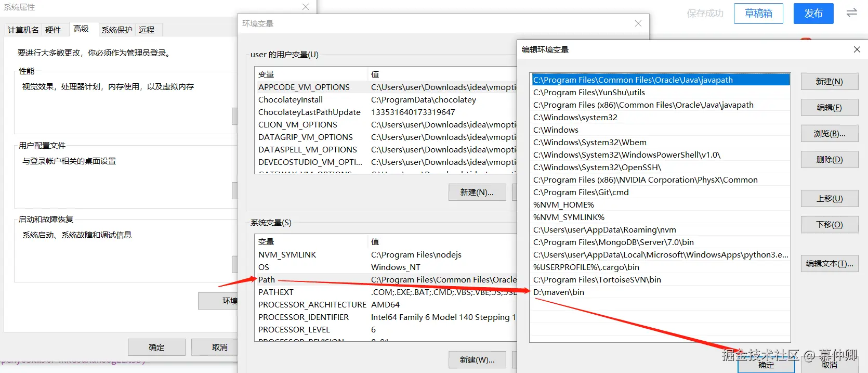Select PROCESSOR_LEVEL row
868x373 pixels.
coord(386,329)
